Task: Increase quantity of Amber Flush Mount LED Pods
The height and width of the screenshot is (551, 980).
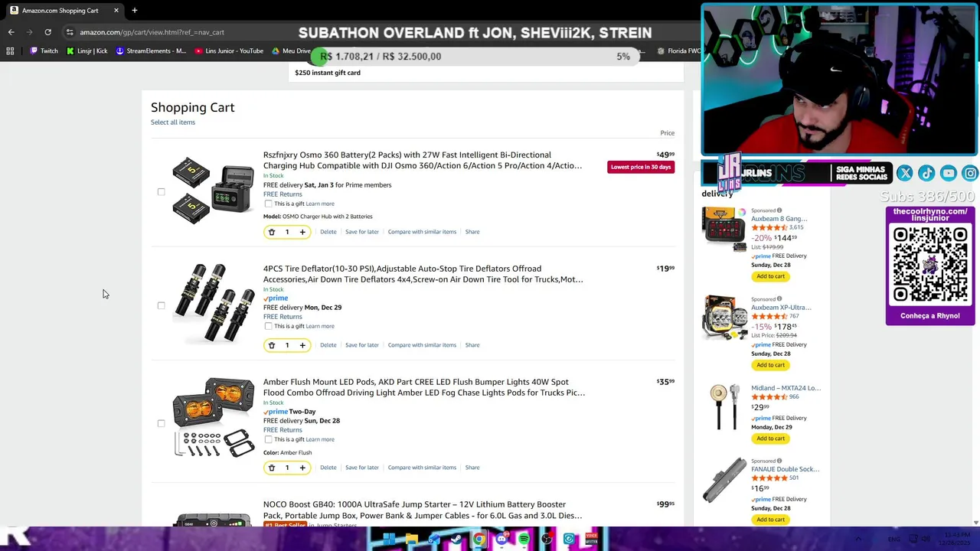Action: (302, 468)
